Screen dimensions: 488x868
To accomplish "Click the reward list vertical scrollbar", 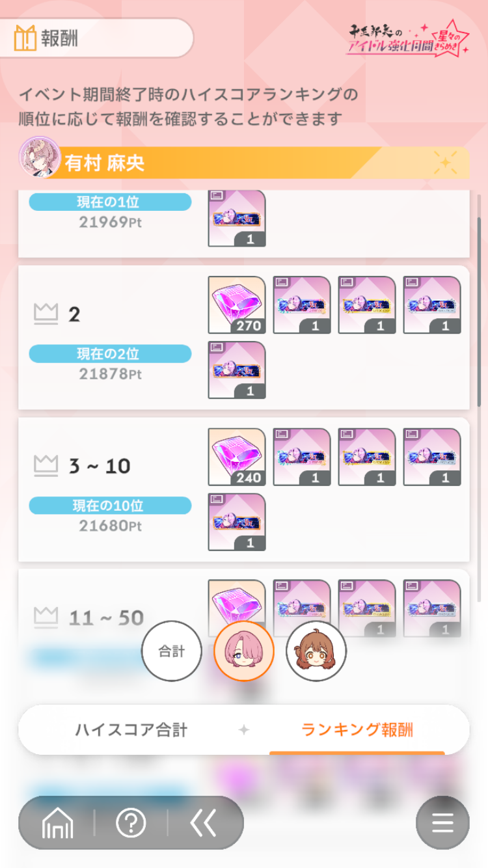I will click(x=480, y=312).
